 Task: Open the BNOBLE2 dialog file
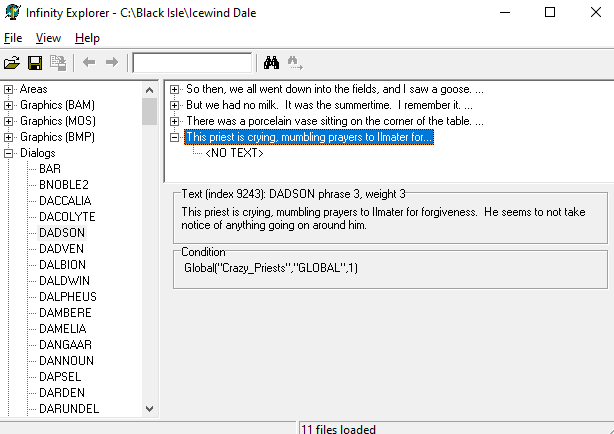[x=64, y=185]
